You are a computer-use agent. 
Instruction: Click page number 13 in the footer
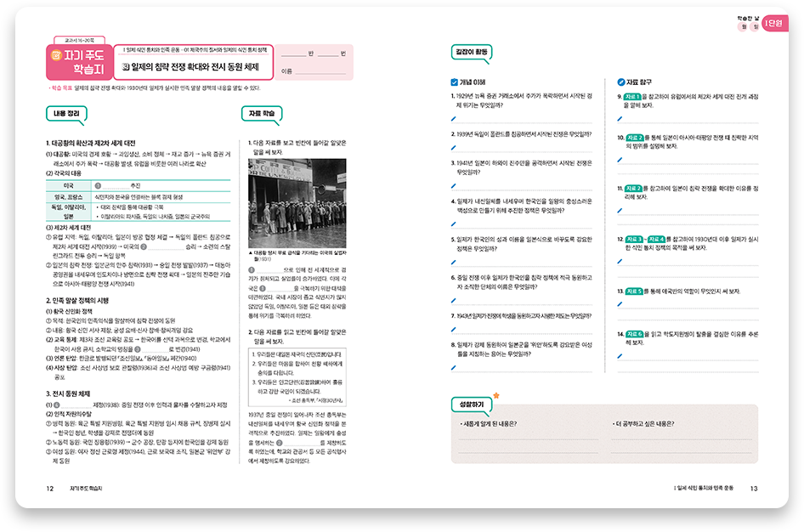click(x=754, y=489)
